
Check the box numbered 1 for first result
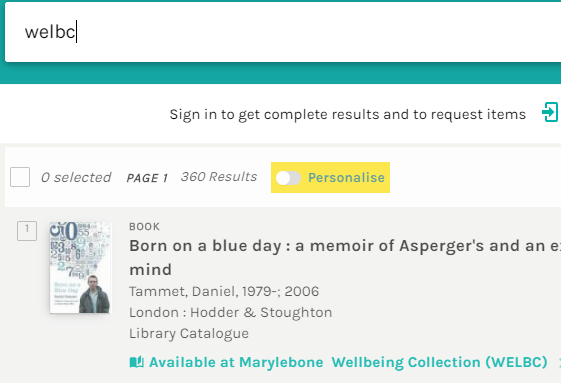27,231
